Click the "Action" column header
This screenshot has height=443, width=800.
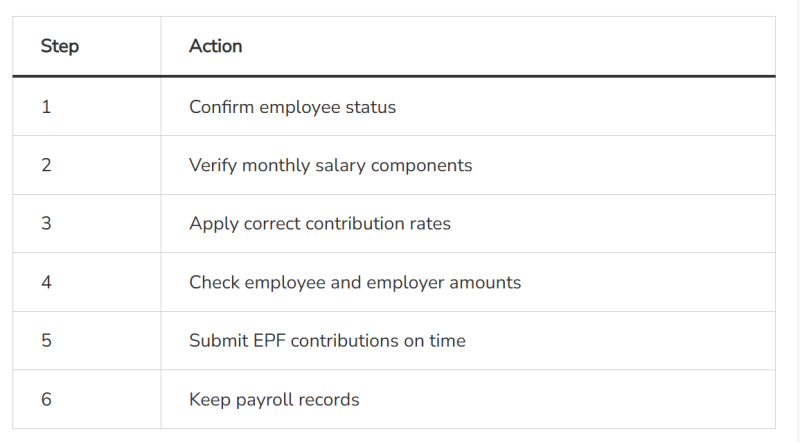tap(216, 46)
